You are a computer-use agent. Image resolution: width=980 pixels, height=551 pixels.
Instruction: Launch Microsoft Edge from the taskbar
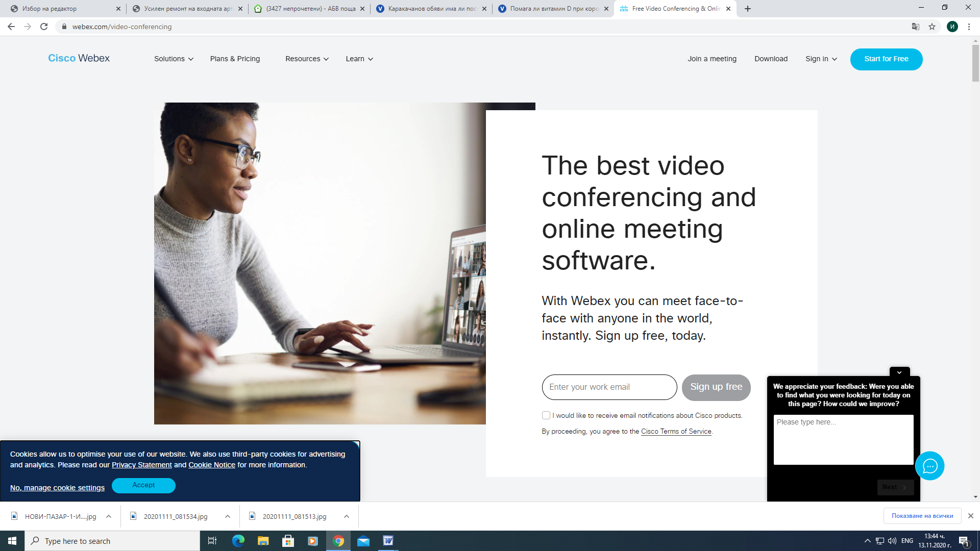(x=238, y=541)
